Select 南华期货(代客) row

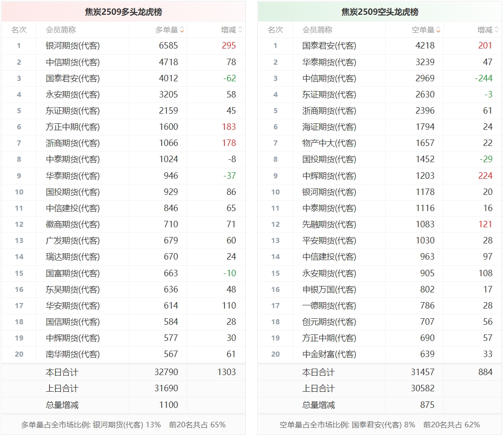click(x=123, y=354)
